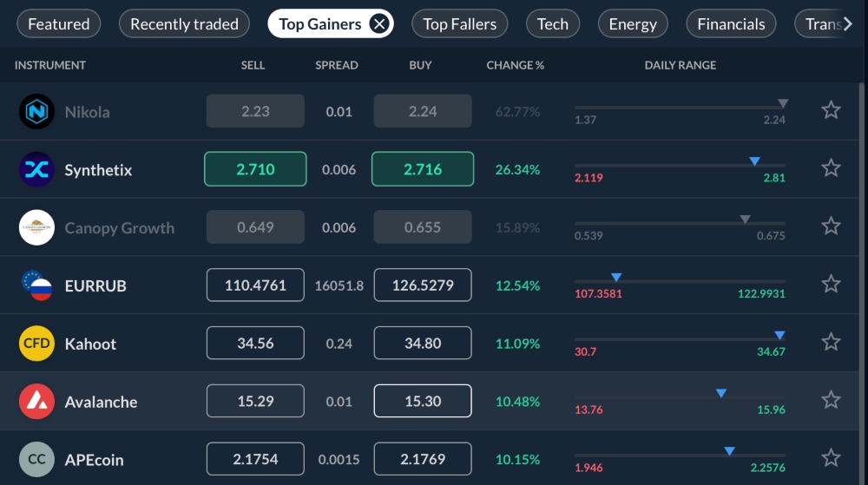Buy Synthetix at 2.716
This screenshot has width=868, height=485.
click(x=423, y=168)
